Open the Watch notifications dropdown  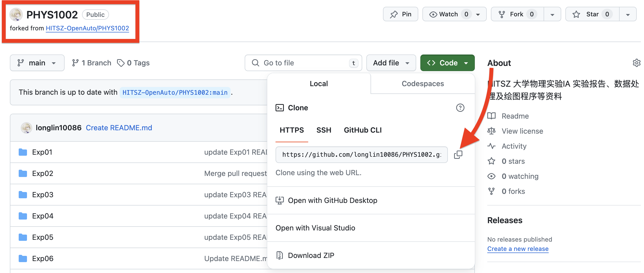coord(454,14)
